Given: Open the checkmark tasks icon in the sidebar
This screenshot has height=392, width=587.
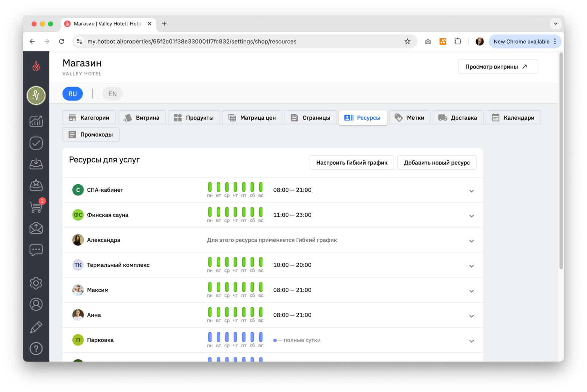Looking at the screenshot, I should (36, 143).
